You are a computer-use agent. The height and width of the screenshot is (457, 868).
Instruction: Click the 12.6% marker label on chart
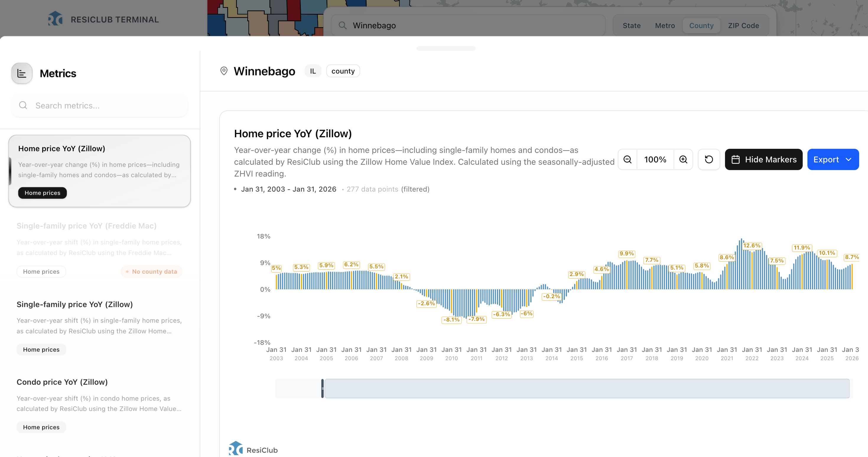click(x=751, y=246)
